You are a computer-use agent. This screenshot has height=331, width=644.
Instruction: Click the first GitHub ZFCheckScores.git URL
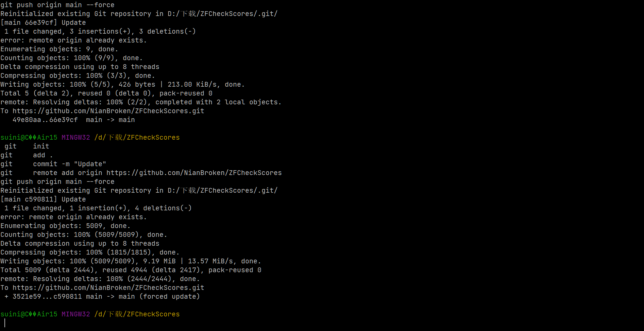point(108,111)
